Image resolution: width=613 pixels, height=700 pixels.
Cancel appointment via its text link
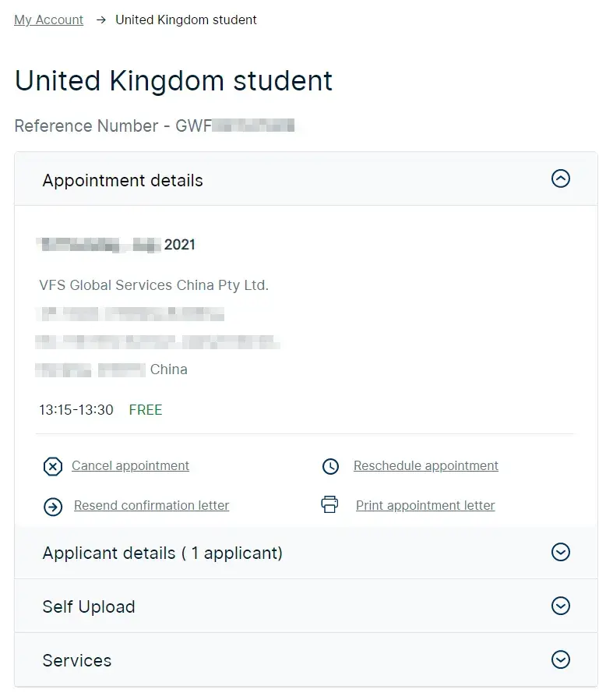pos(130,466)
